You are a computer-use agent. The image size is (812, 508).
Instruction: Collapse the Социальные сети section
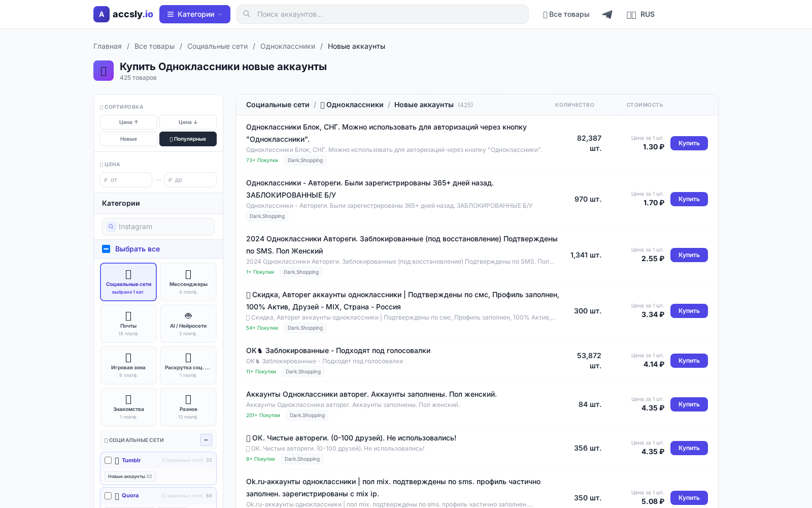point(206,440)
